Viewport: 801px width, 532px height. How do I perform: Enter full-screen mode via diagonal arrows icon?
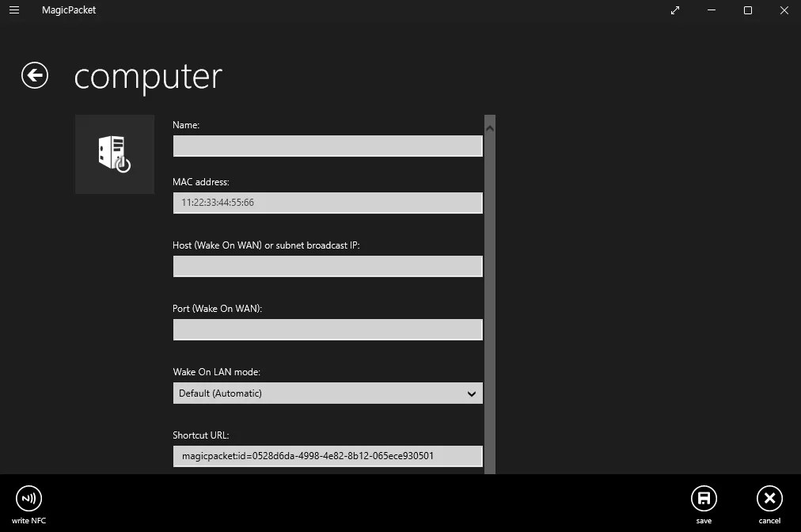675,10
